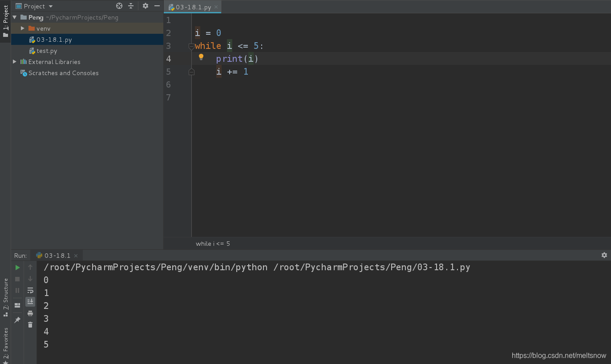The width and height of the screenshot is (611, 364).
Task: Fold the while loop at line 3
Action: (191, 46)
